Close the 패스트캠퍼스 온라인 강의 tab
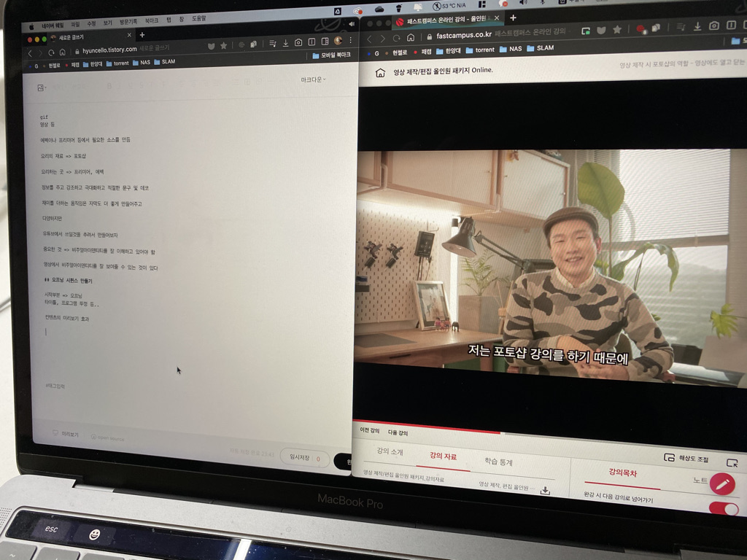The width and height of the screenshot is (747, 560). tap(497, 17)
